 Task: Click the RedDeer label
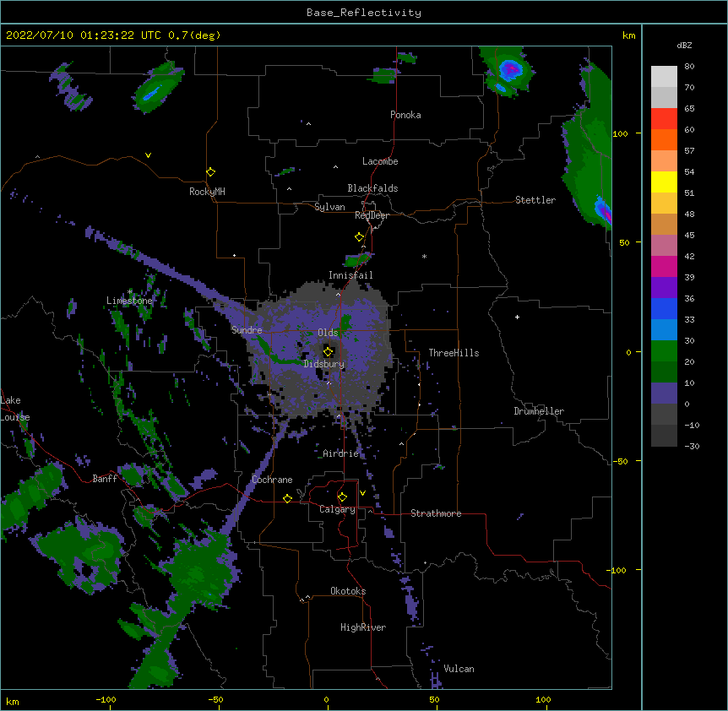tap(372, 215)
